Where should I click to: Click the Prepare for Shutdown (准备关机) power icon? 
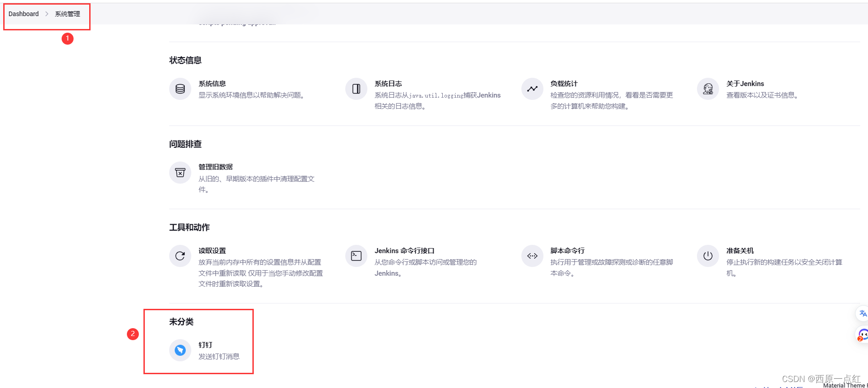[708, 256]
